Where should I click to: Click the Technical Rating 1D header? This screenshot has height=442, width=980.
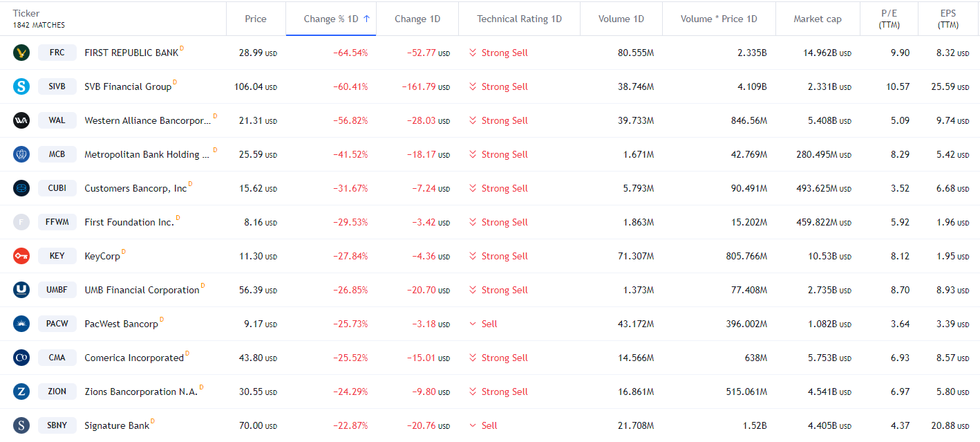click(519, 19)
